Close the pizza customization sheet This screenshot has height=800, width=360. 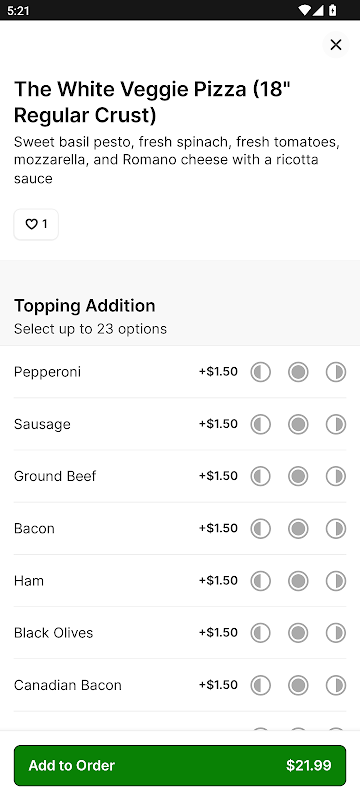tap(336, 45)
